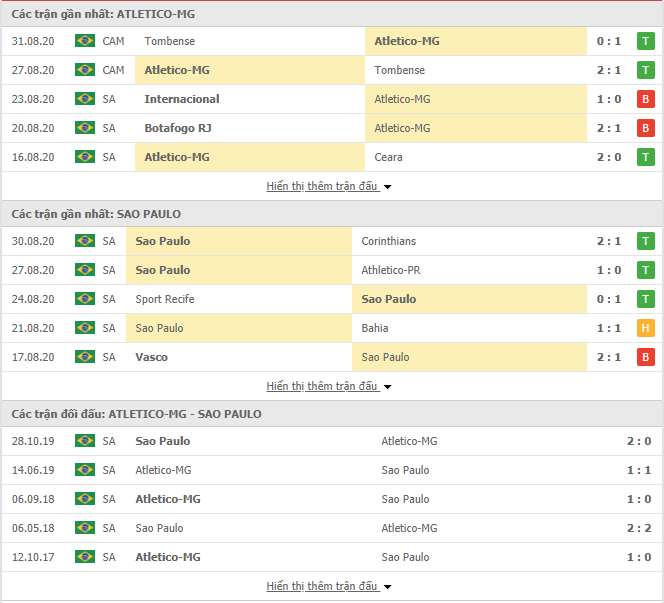Expand more Sao Paulo recent matches arrow
This screenshot has width=664, height=603.
[388, 387]
